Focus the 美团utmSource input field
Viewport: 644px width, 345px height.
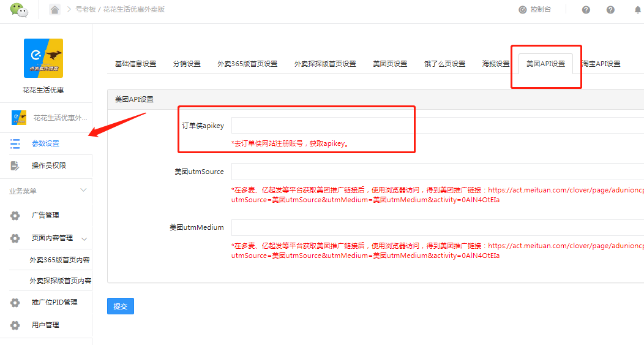(438, 172)
